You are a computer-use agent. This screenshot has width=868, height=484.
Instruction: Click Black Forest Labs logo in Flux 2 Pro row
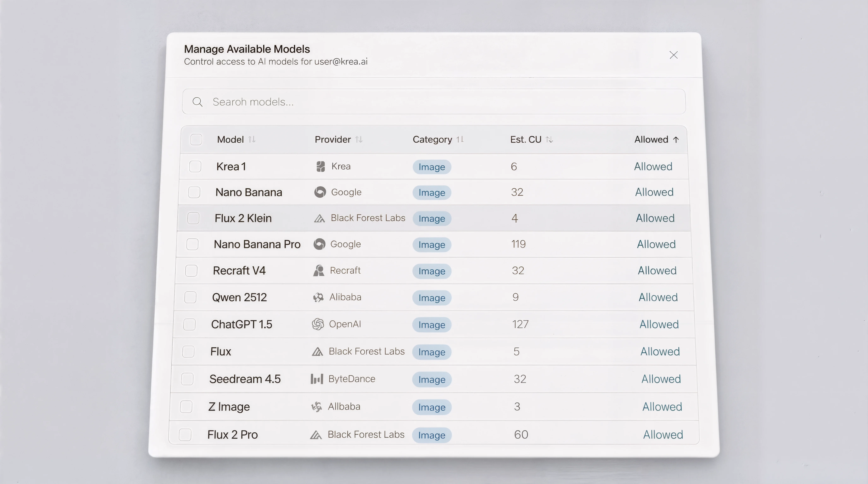pos(316,435)
